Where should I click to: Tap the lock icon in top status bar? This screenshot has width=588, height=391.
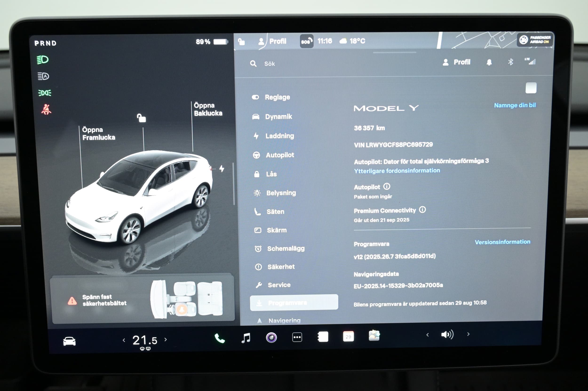241,41
